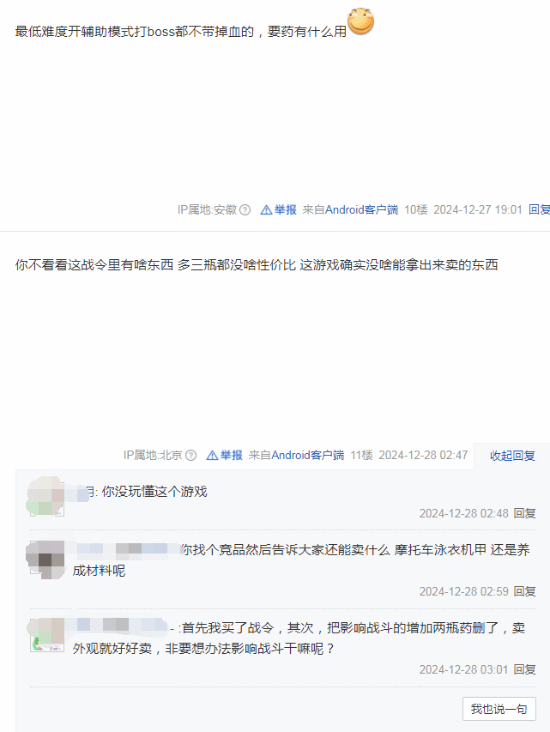Click the blurred username on the 03:01 reply
The image size is (550, 732).
pyautogui.click(x=120, y=626)
